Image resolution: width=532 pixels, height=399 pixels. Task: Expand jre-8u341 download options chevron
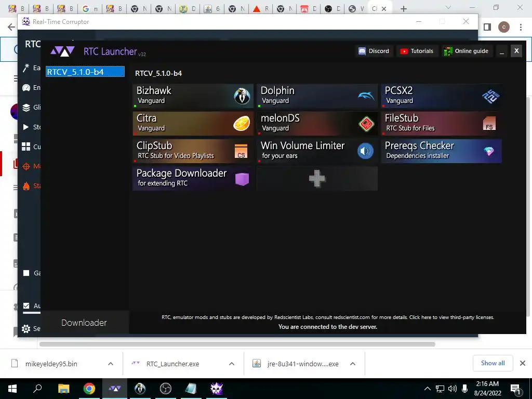click(x=353, y=364)
